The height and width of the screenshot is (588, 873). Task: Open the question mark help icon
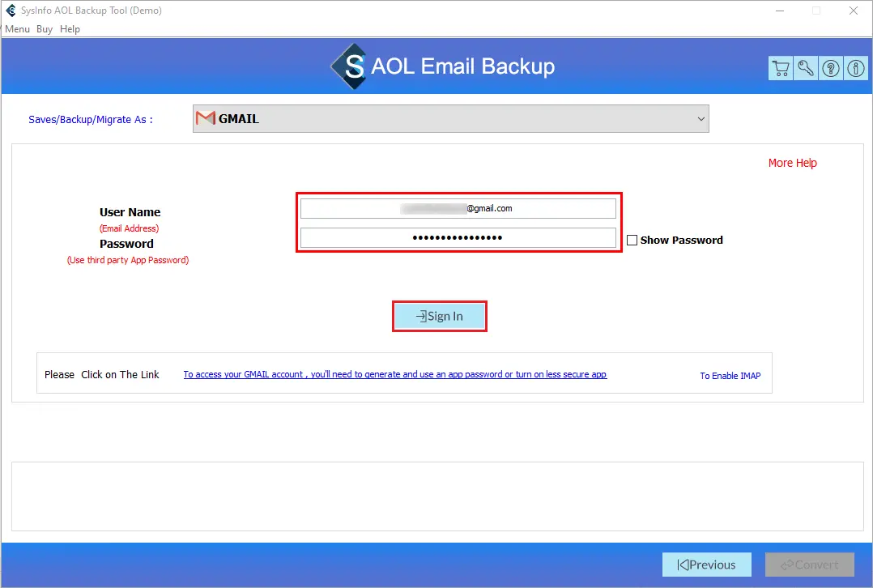click(831, 69)
